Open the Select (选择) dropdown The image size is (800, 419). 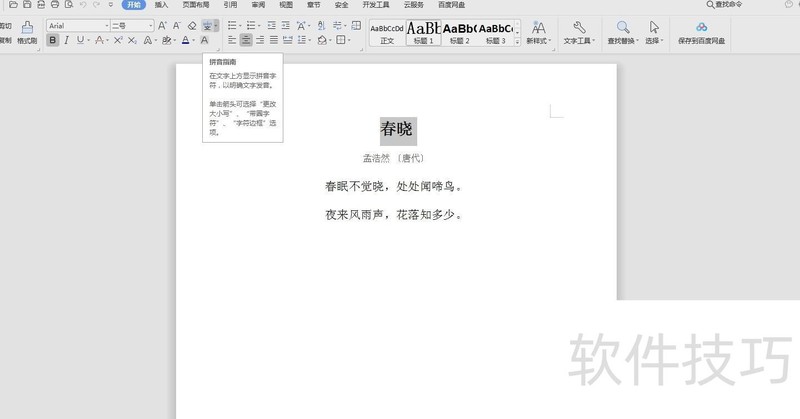(654, 32)
